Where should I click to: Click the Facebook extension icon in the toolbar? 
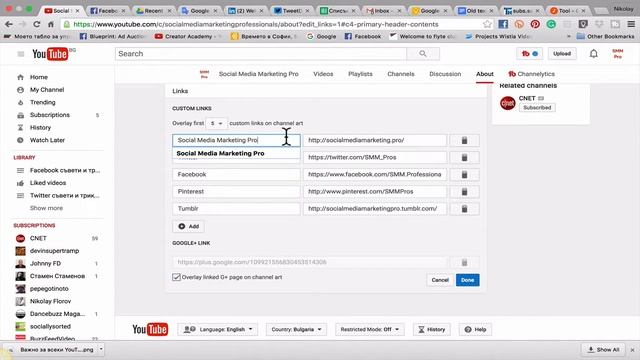(503, 24)
